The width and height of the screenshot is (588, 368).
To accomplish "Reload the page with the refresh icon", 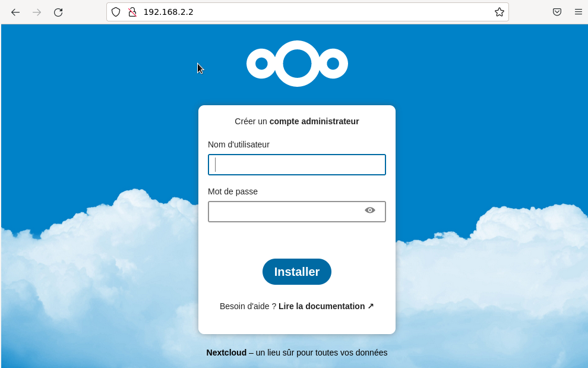I will pos(58,12).
